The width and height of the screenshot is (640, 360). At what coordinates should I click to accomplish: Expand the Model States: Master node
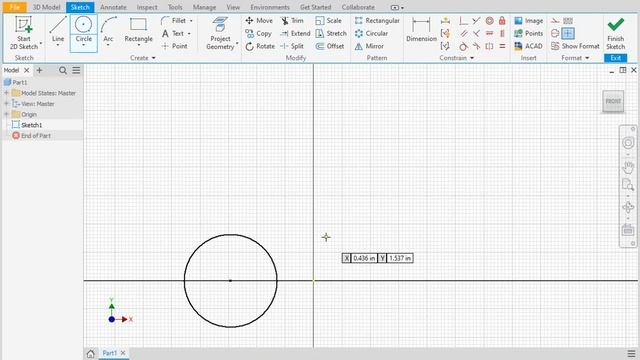point(7,93)
